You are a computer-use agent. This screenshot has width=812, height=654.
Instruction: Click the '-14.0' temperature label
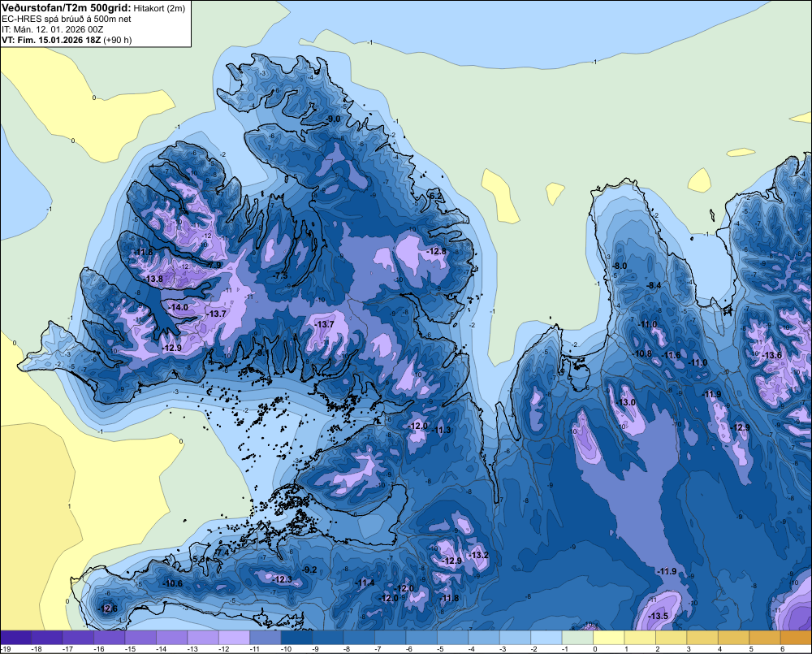point(178,307)
